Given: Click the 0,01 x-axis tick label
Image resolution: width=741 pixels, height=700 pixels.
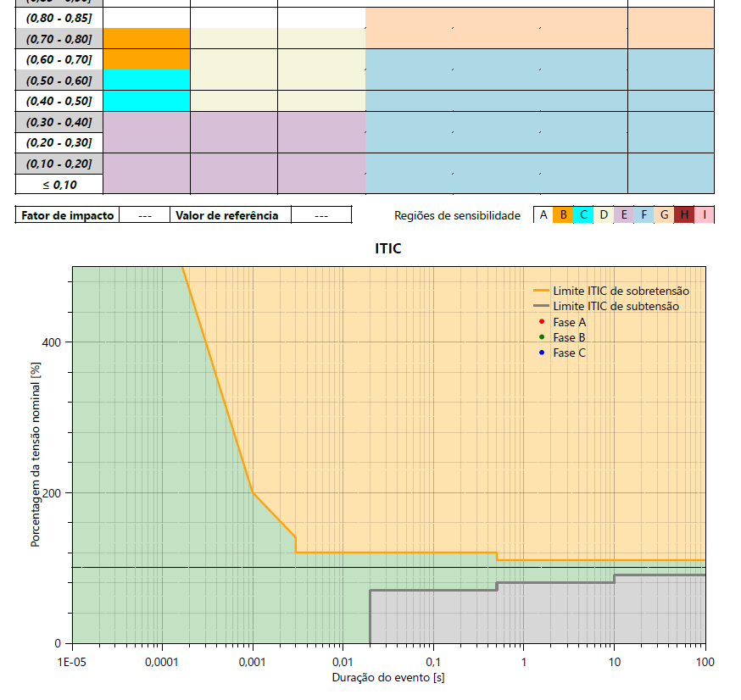Looking at the screenshot, I should coord(343,662).
